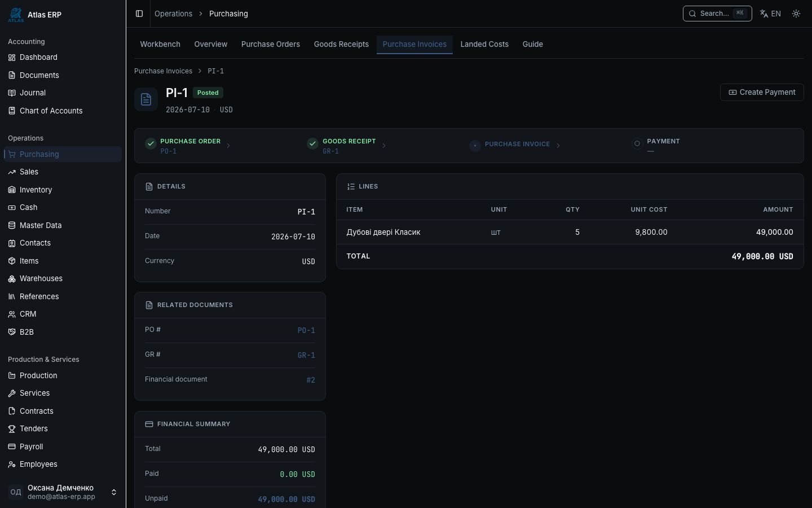Click the Services wrench icon
The height and width of the screenshot is (508, 812).
point(12,393)
